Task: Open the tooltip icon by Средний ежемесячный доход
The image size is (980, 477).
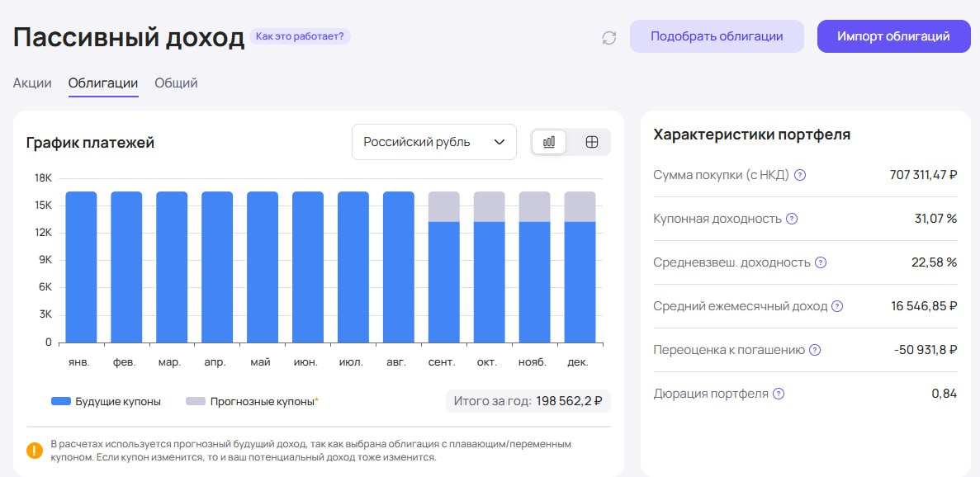Action: (x=837, y=306)
